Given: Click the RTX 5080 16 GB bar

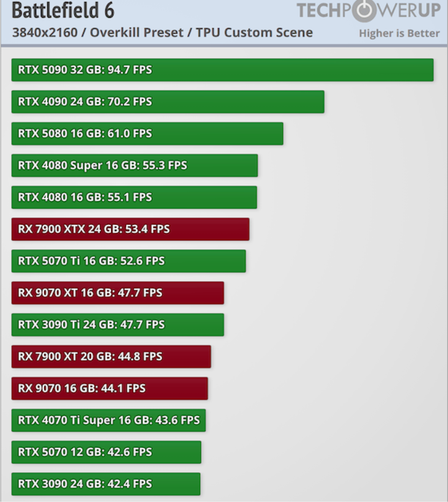Looking at the screenshot, I should coord(147,133).
